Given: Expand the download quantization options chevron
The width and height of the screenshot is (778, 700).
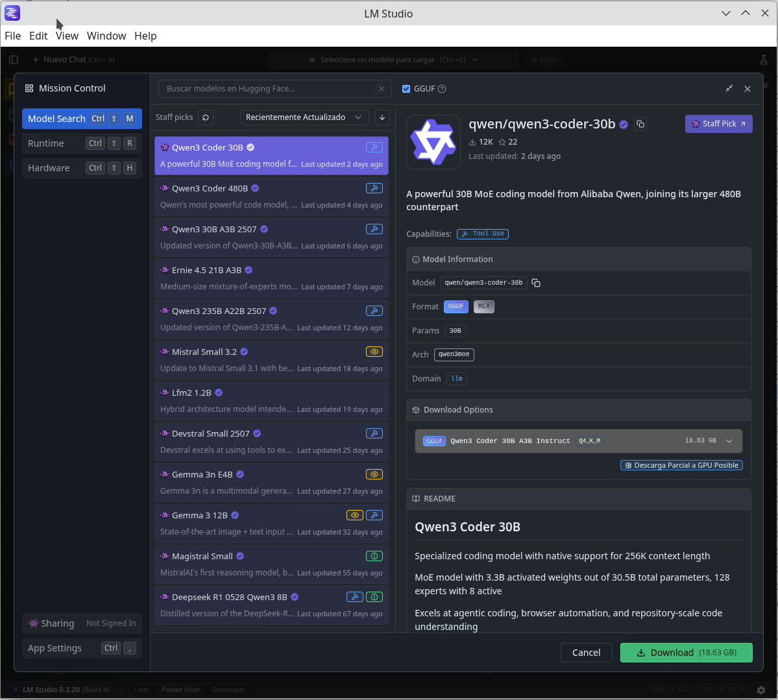Looking at the screenshot, I should click(729, 441).
